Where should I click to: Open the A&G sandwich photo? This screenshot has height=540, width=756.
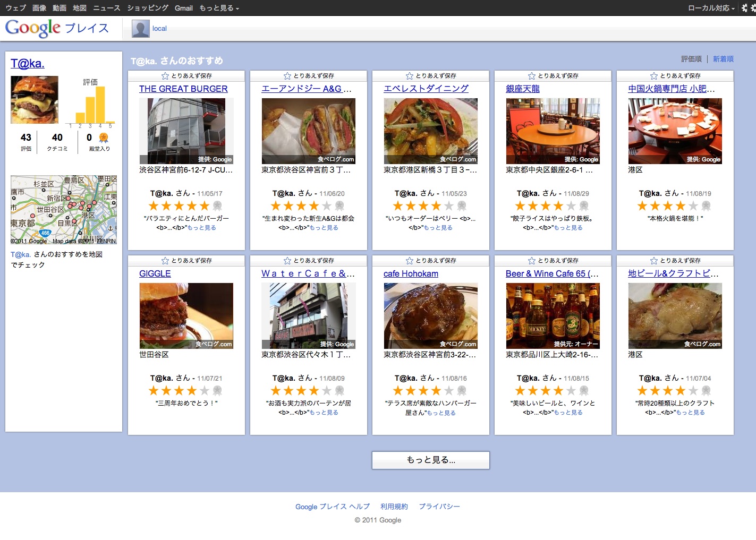click(x=309, y=131)
